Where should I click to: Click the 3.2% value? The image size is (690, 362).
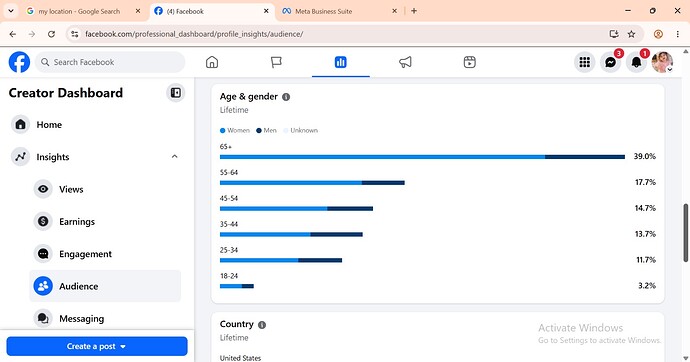pos(647,286)
